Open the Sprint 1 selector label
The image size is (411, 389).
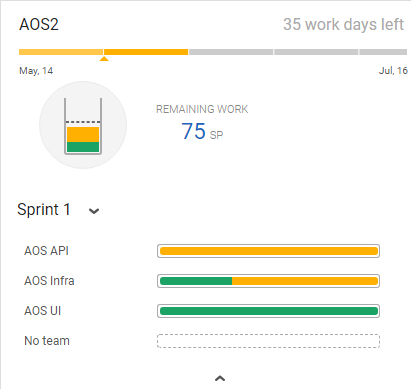pos(44,210)
